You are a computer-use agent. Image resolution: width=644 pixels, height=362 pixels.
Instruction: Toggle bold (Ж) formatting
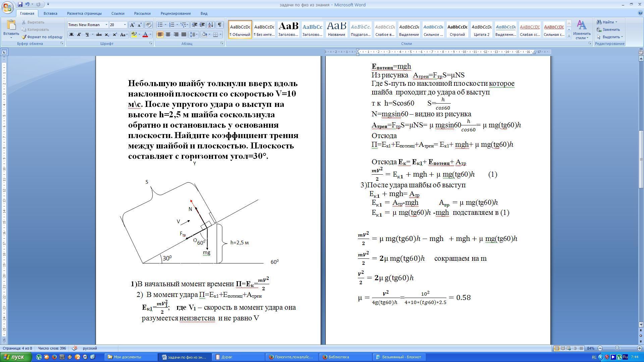(71, 35)
